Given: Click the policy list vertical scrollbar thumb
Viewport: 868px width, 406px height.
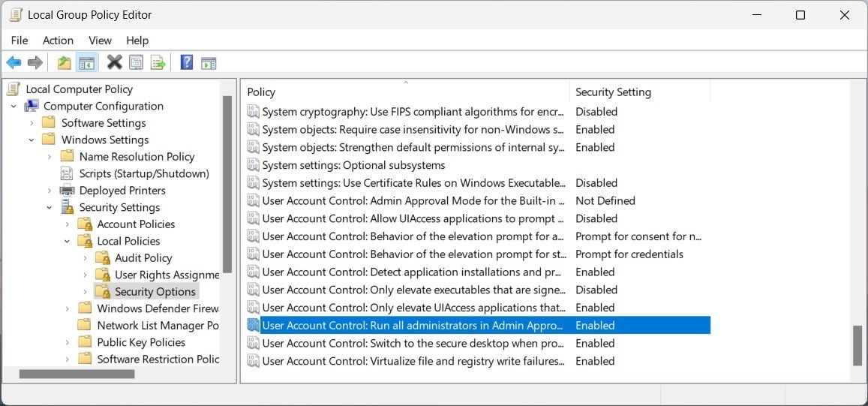Looking at the screenshot, I should pyautogui.click(x=857, y=347).
